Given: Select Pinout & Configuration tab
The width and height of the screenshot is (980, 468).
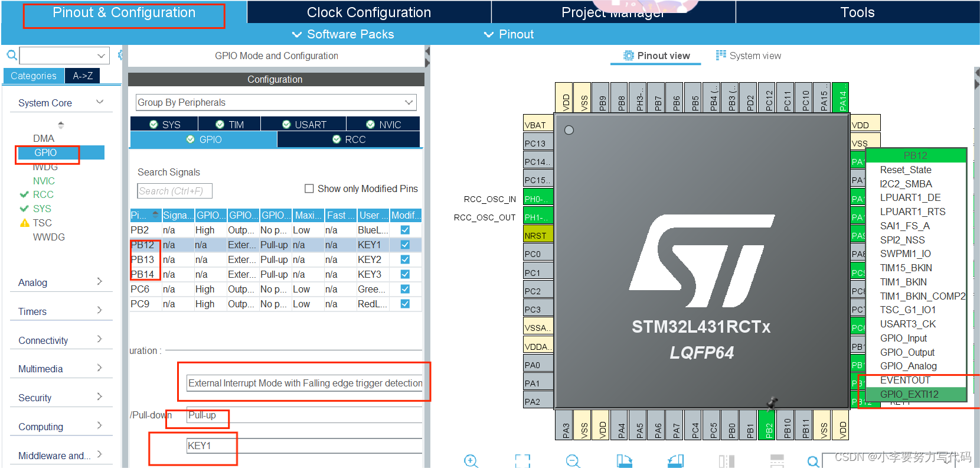Looking at the screenshot, I should 124,12.
